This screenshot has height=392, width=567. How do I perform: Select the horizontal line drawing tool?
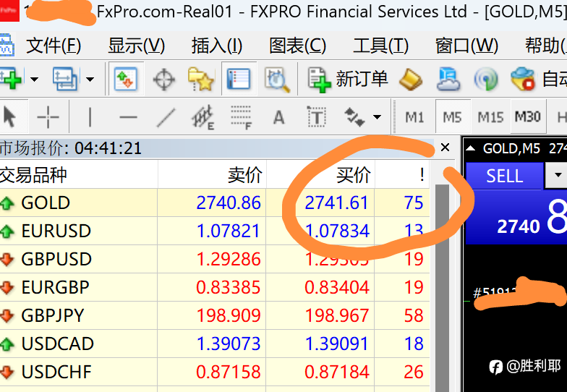pos(129,117)
